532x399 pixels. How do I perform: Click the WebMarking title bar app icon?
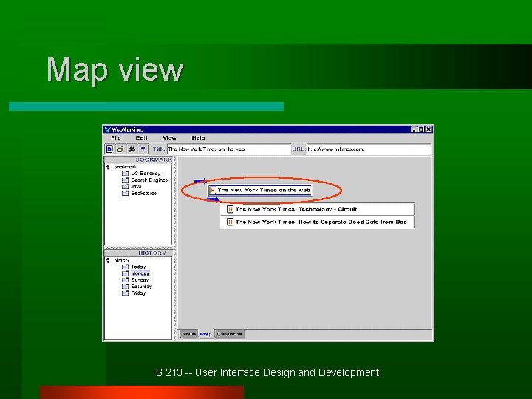click(x=108, y=129)
